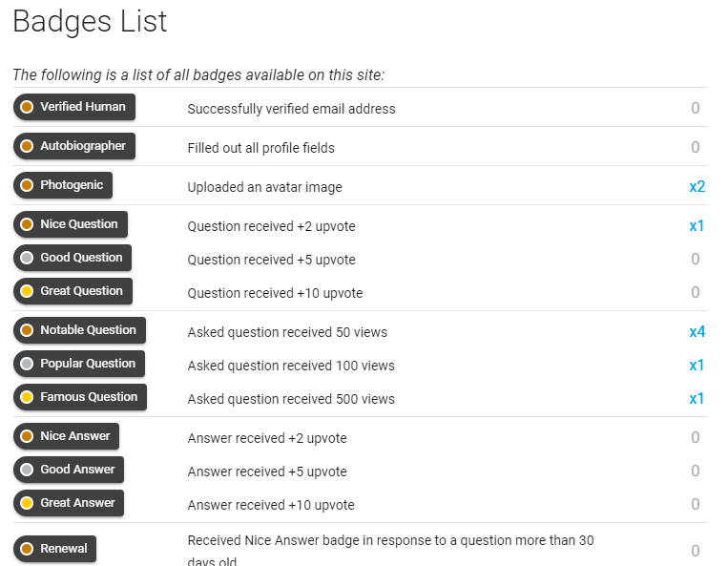Click the Verified Human badge
The width and height of the screenshot is (728, 566).
coord(74,107)
